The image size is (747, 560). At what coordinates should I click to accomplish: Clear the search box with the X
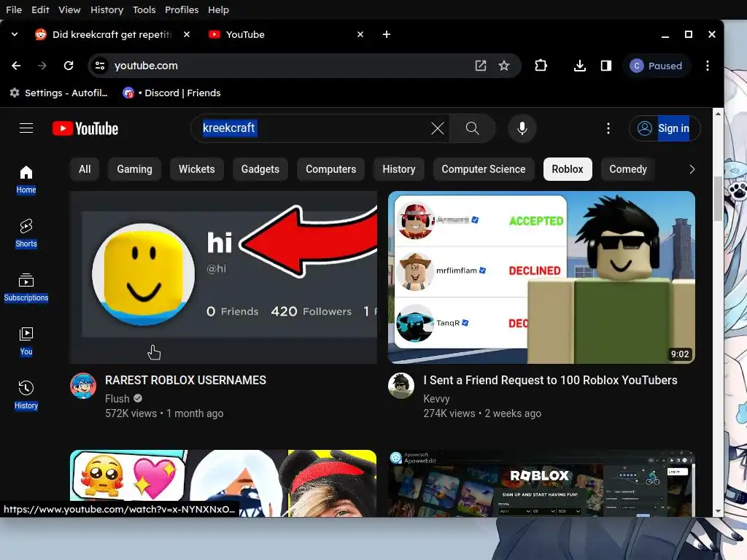pyautogui.click(x=438, y=128)
